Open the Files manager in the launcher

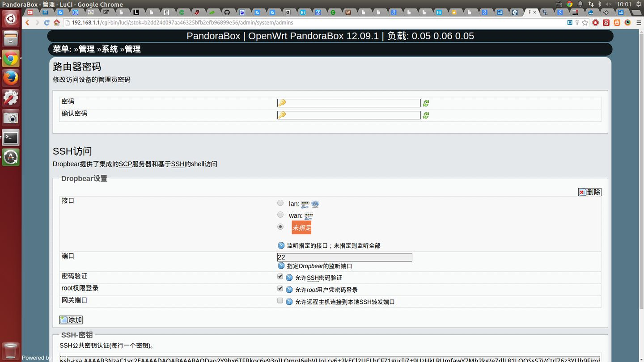[x=11, y=38]
